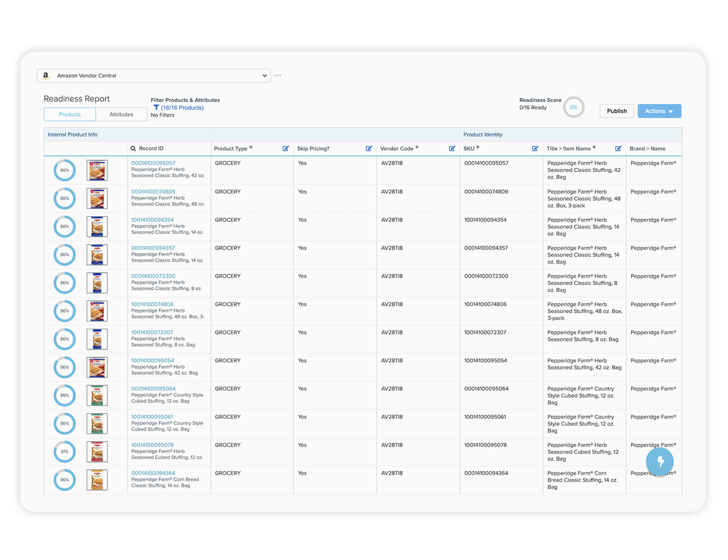Click product thumbnail for 00014100095064
Image resolution: width=728 pixels, height=560 pixels.
(97, 395)
